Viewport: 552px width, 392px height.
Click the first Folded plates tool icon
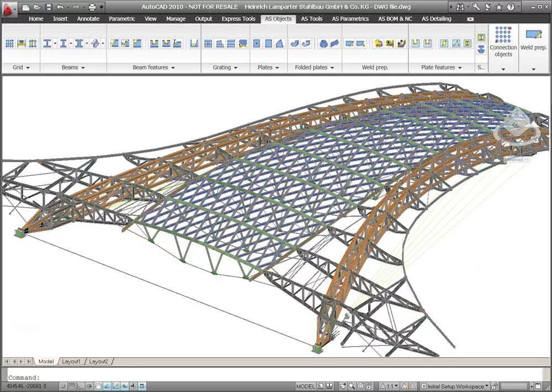click(295, 43)
